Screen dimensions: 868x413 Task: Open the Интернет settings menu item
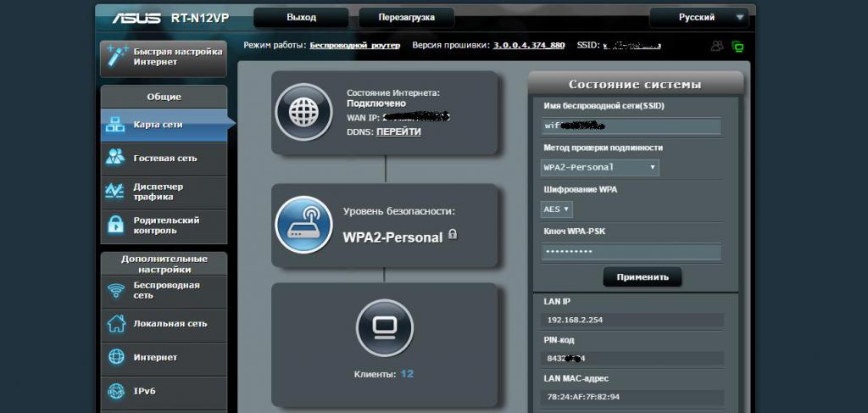pos(164,358)
